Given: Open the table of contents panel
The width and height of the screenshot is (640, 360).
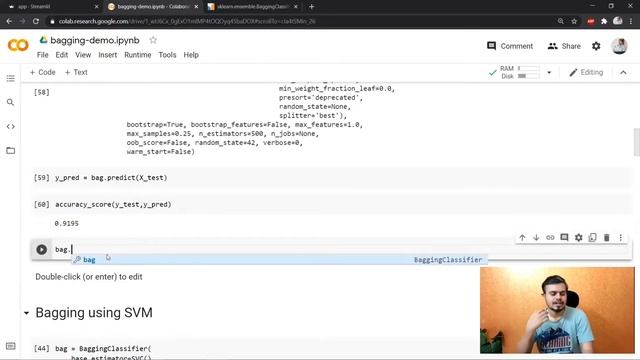Looking at the screenshot, I should click(x=11, y=78).
